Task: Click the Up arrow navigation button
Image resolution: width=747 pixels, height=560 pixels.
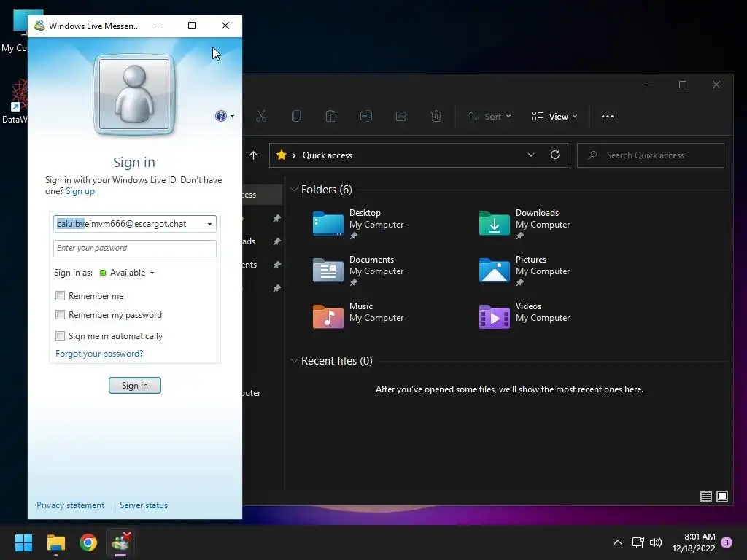Action: click(x=253, y=155)
